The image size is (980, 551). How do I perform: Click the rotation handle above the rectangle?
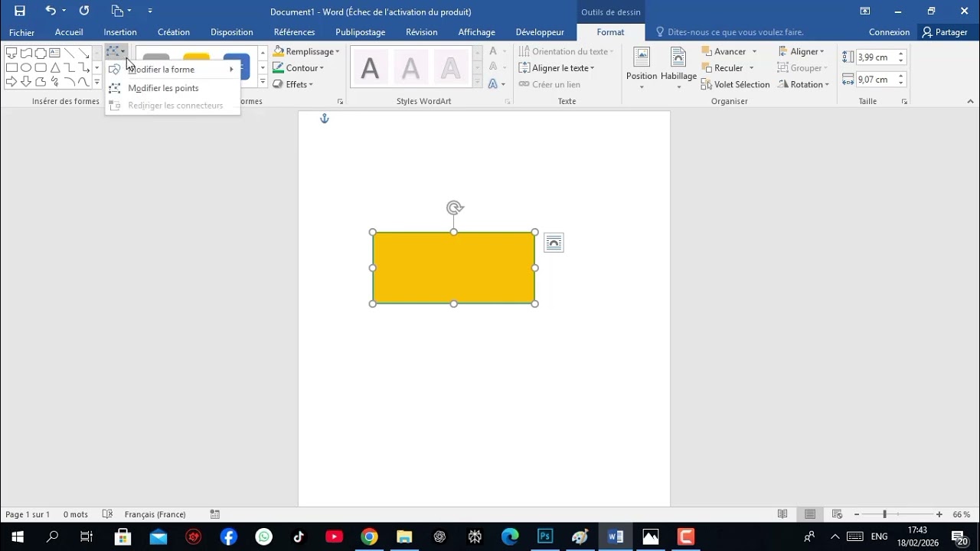click(455, 207)
